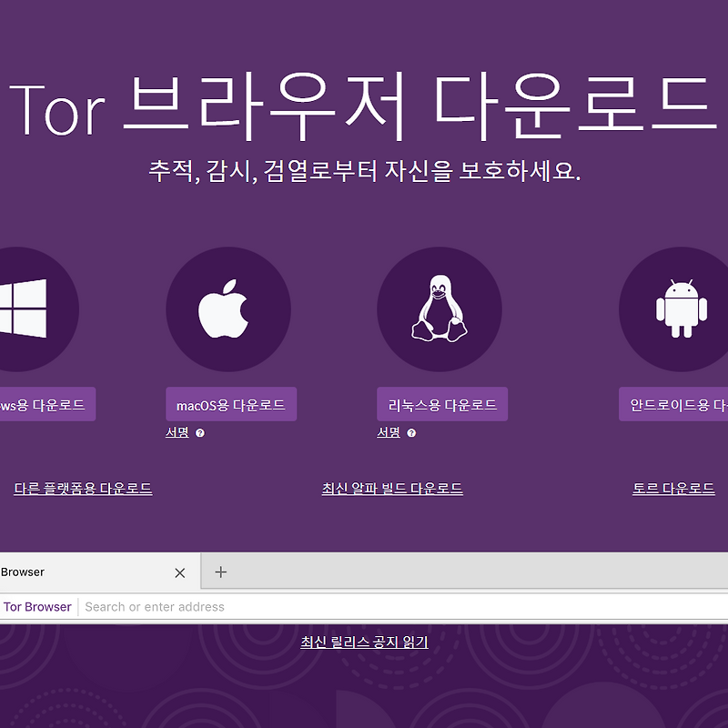728x728 pixels.
Task: Click the Tor Browser identity label
Action: pos(37,607)
